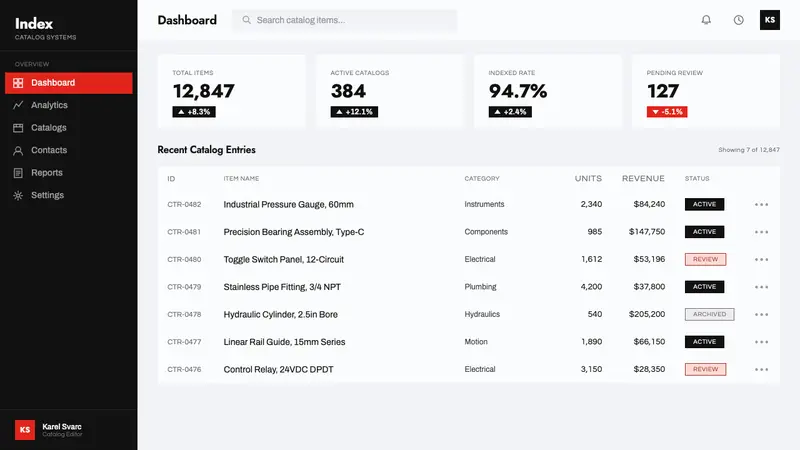Viewport: 800px width, 450px height.
Task: Click the +2.4% change badge
Action: pos(510,112)
